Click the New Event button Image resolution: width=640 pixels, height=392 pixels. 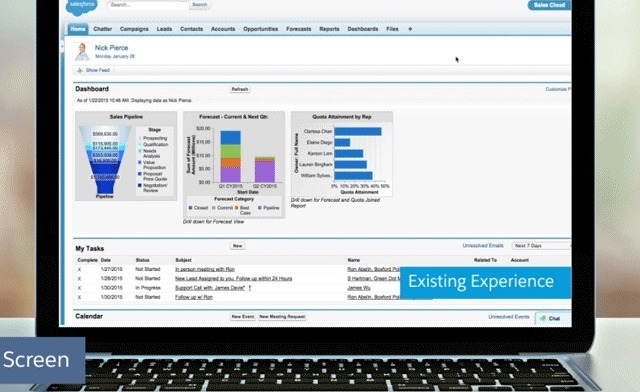click(x=243, y=317)
